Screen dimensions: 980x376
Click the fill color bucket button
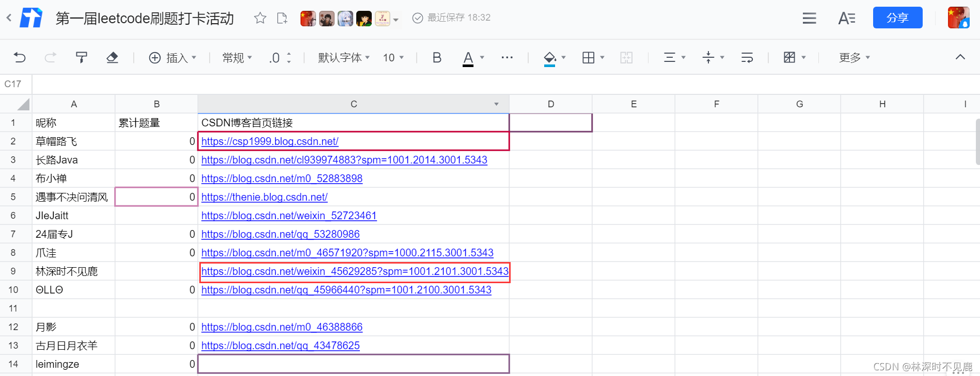click(x=550, y=58)
